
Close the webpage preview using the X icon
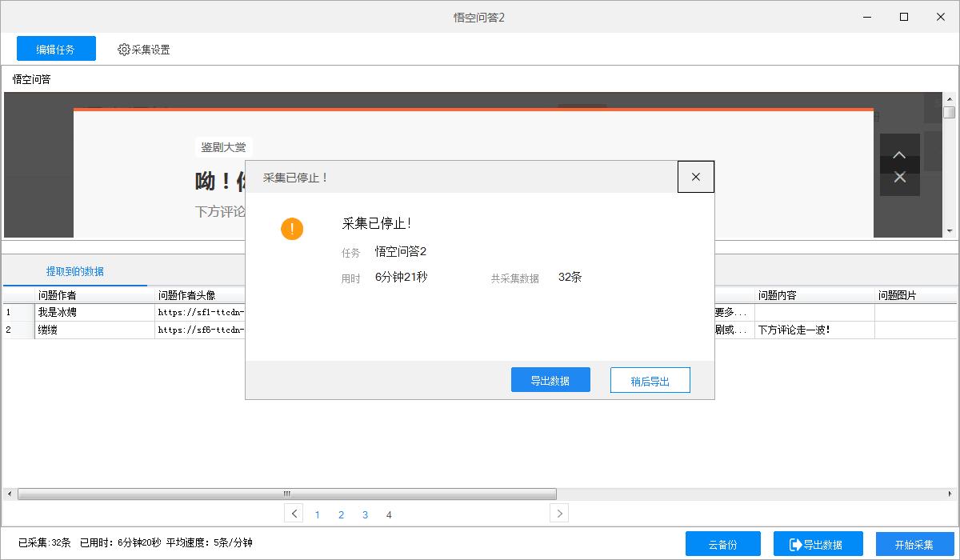(x=899, y=178)
